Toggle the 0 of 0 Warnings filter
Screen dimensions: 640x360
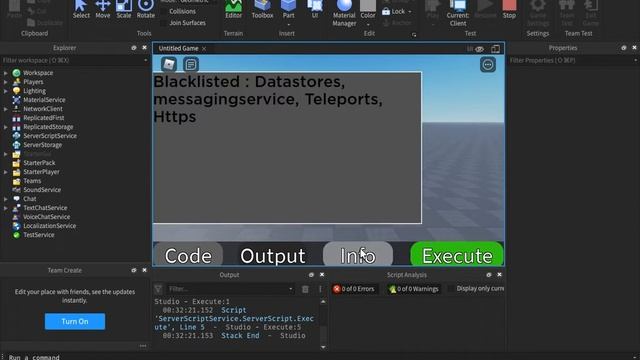tap(414, 289)
